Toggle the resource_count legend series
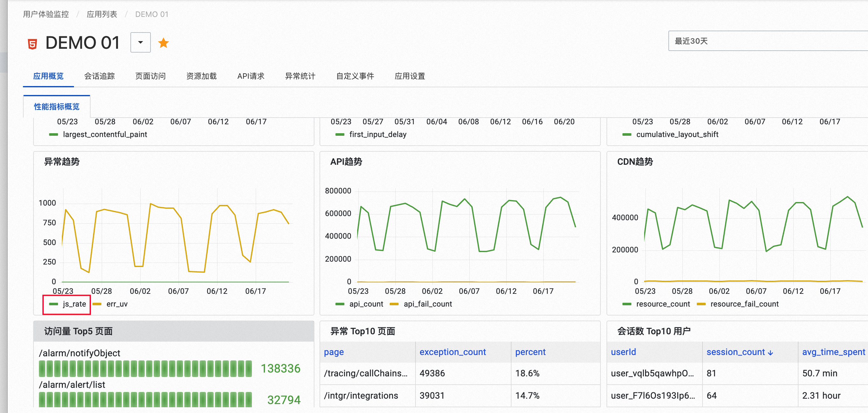Viewport: 868px width, 413px height. (656, 304)
